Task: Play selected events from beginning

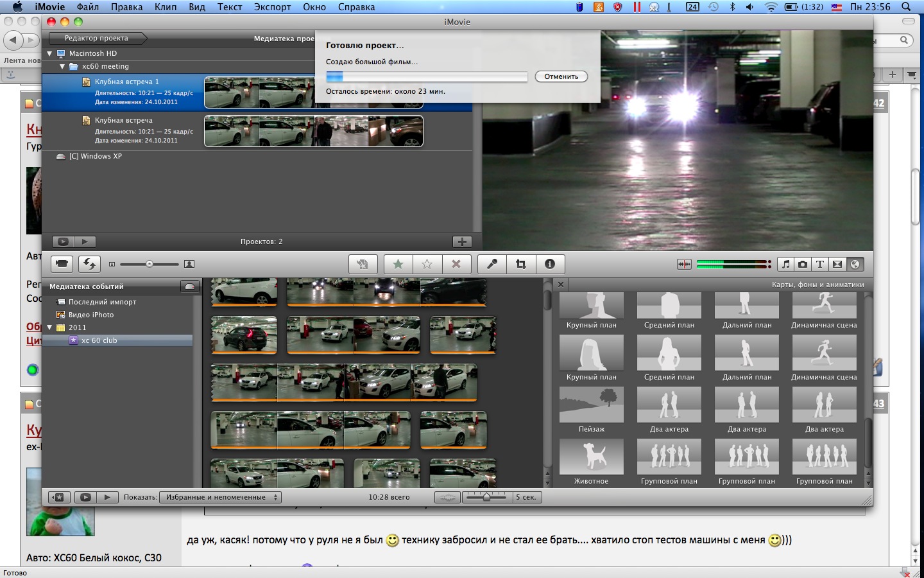Action: point(108,497)
